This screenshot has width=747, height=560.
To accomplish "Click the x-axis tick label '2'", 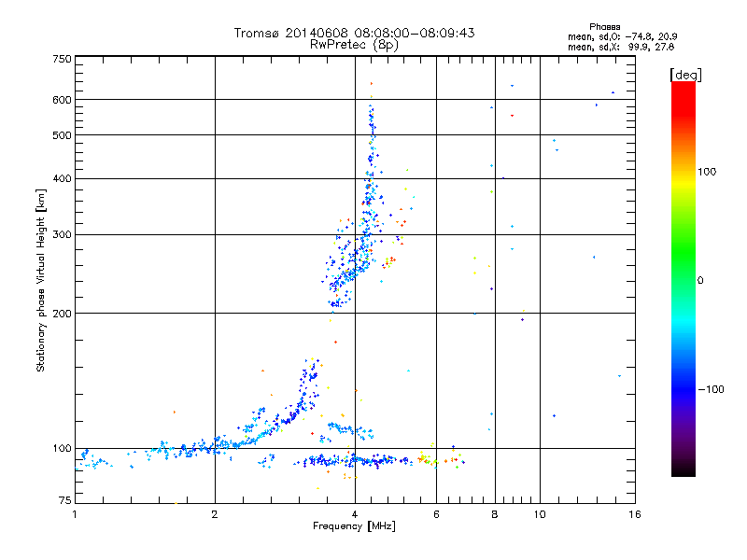I will click(x=215, y=514).
